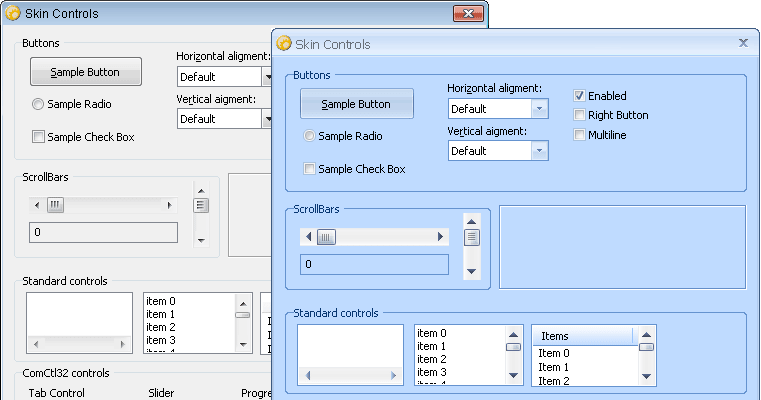This screenshot has width=761, height=400.
Task: Click the left arrow of the gray horizontal scrollbar
Action: coord(37,205)
